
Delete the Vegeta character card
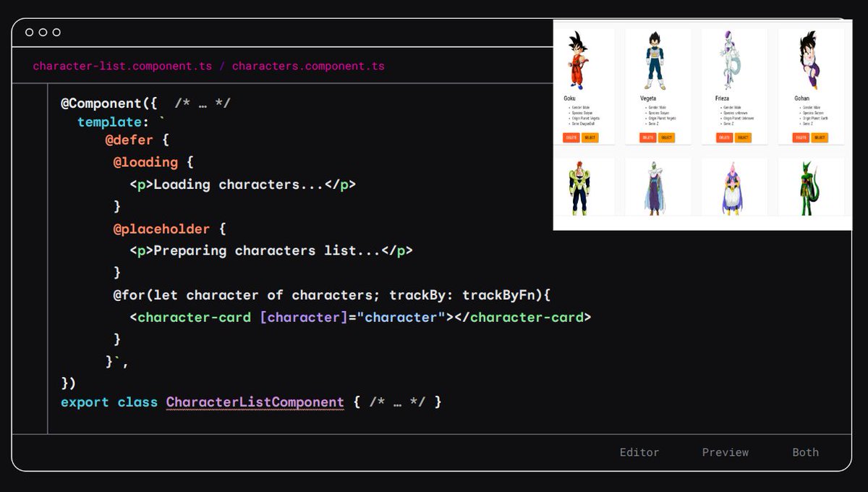tap(648, 137)
